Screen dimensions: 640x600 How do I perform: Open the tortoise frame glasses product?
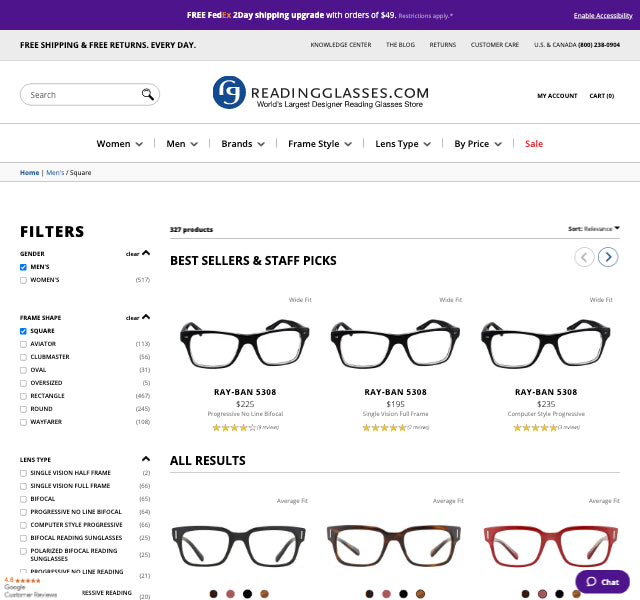pyautogui.click(x=394, y=545)
